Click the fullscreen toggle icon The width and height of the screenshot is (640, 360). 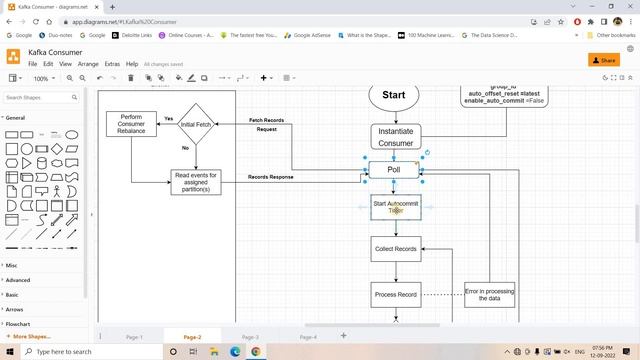[613, 78]
